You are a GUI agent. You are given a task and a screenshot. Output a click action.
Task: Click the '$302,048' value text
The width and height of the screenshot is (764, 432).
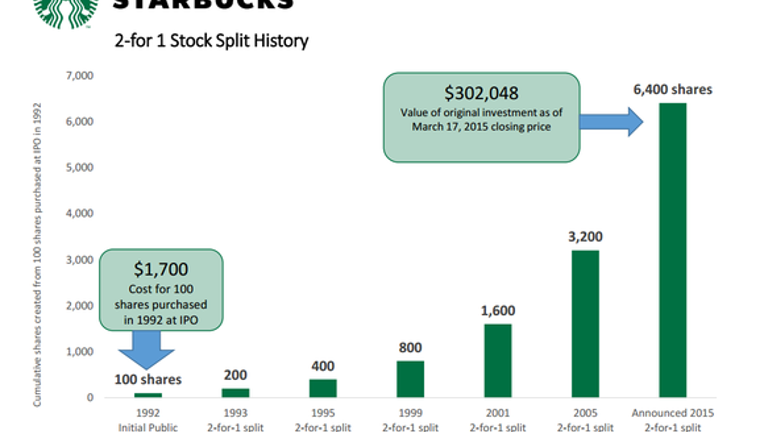481,93
